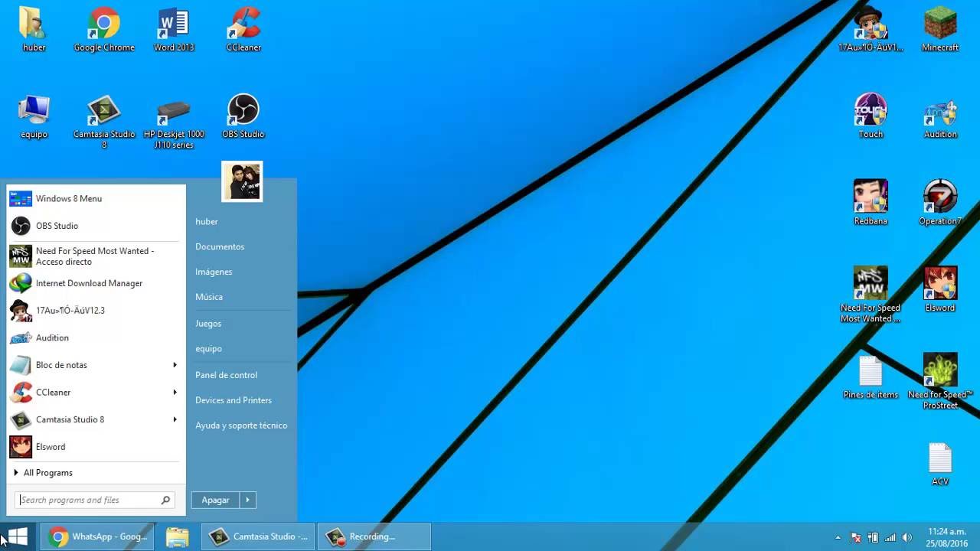Screen dimensions: 980x551
Task: Open Panel de control
Action: point(226,375)
